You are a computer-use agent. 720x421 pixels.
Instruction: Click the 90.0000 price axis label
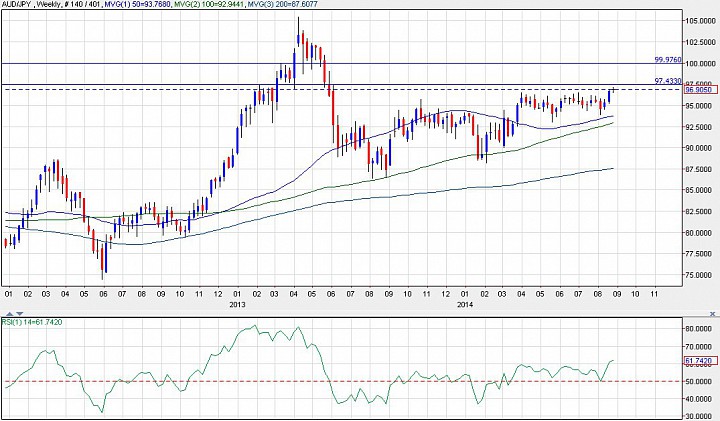click(700, 148)
